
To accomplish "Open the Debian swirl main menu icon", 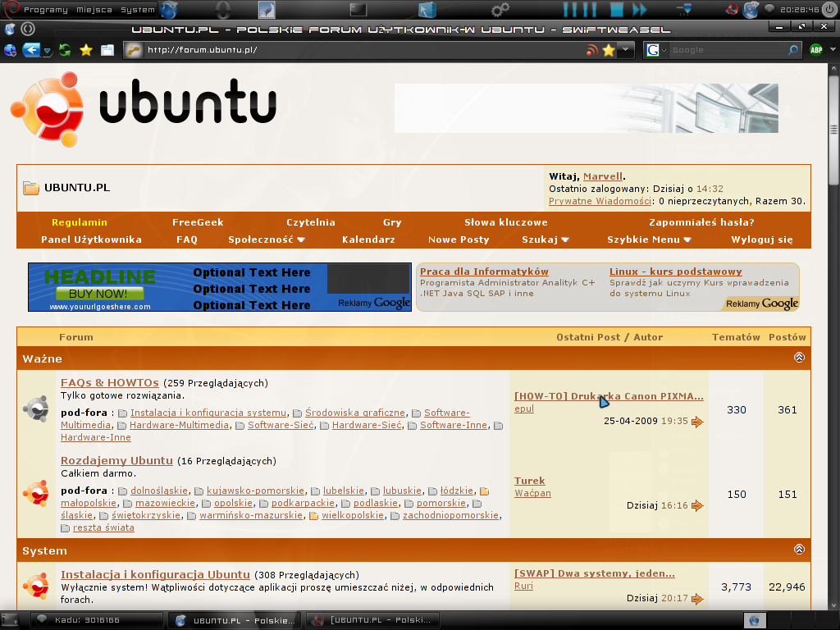I will click(x=11, y=9).
